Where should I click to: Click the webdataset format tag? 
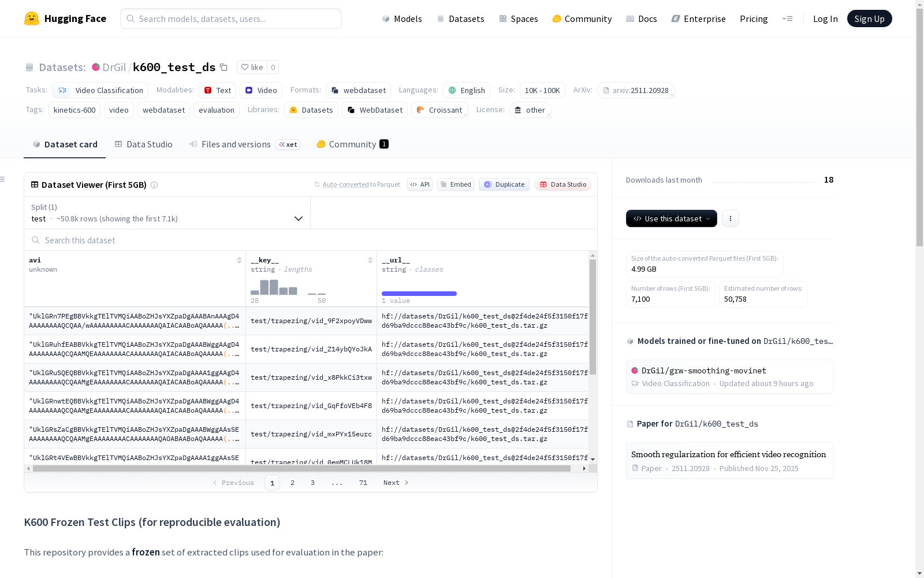click(x=359, y=90)
